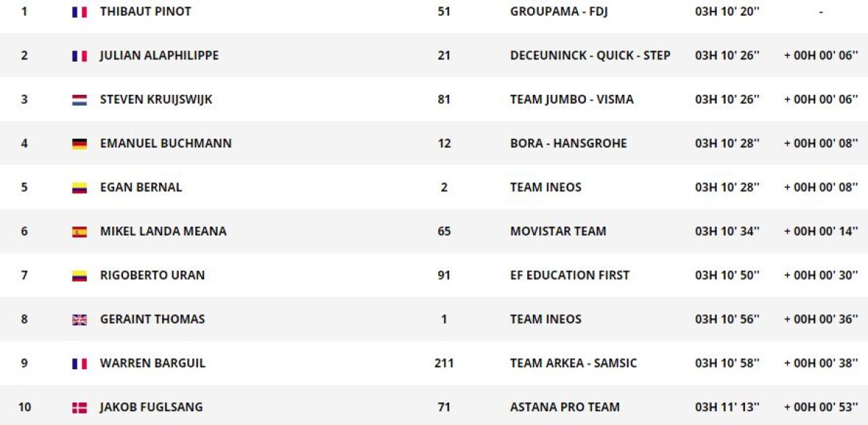Select the Team Jumbo - Visma entry
Screen dimensions: 868x425
tap(571, 99)
